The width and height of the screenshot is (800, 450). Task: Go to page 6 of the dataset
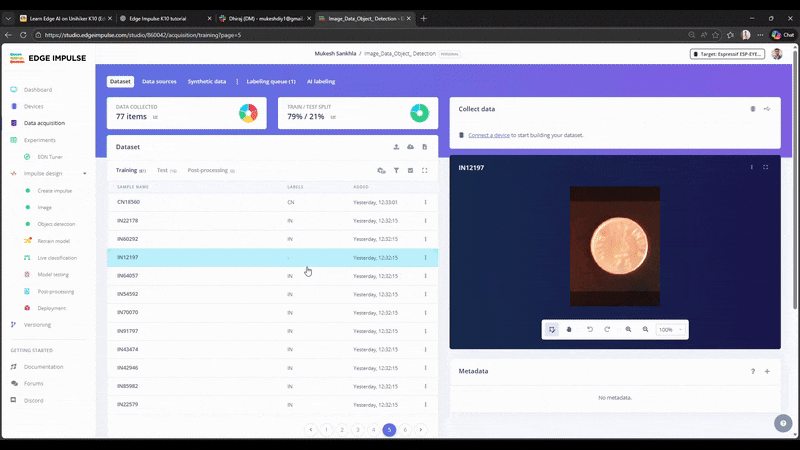(405, 430)
